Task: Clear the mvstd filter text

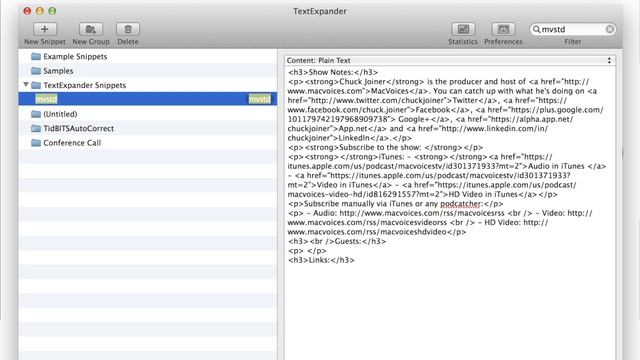Action: [610, 29]
